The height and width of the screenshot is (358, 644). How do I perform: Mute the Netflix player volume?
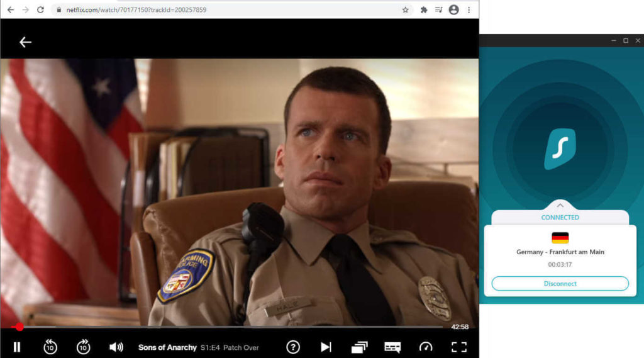coord(116,347)
